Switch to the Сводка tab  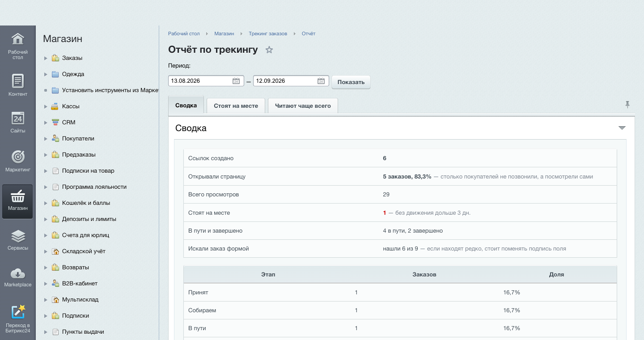click(186, 106)
